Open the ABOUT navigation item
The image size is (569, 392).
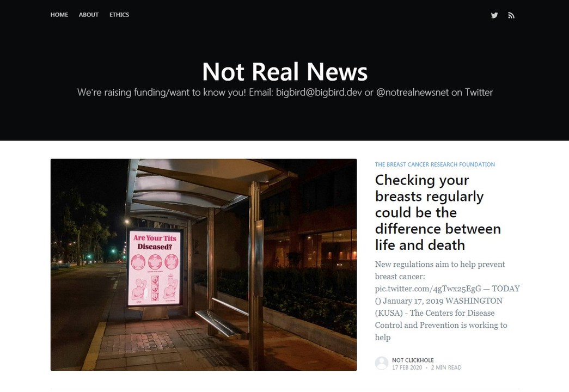point(88,15)
